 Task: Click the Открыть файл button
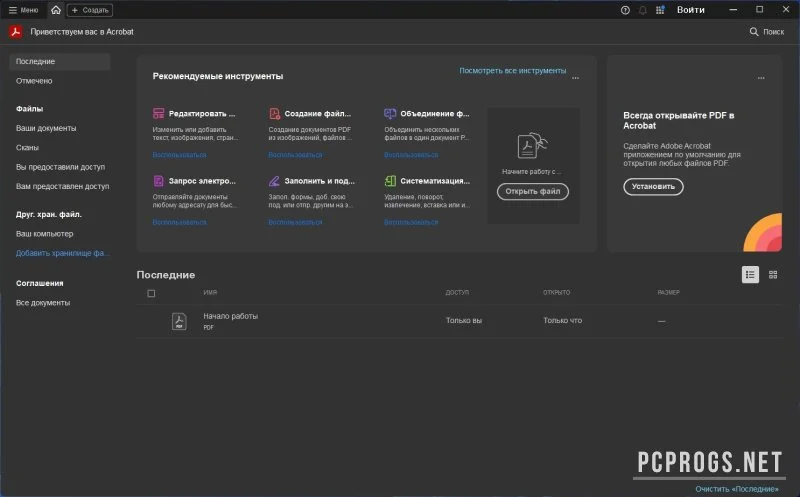(x=533, y=191)
